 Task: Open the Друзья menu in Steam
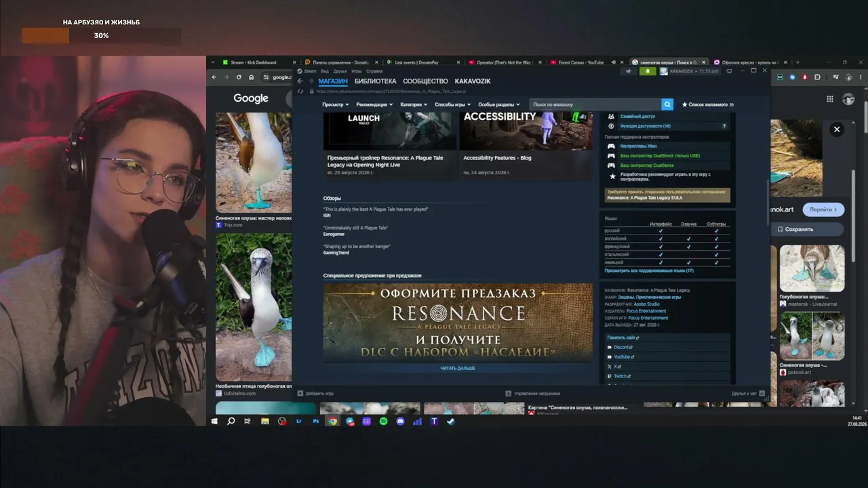340,71
